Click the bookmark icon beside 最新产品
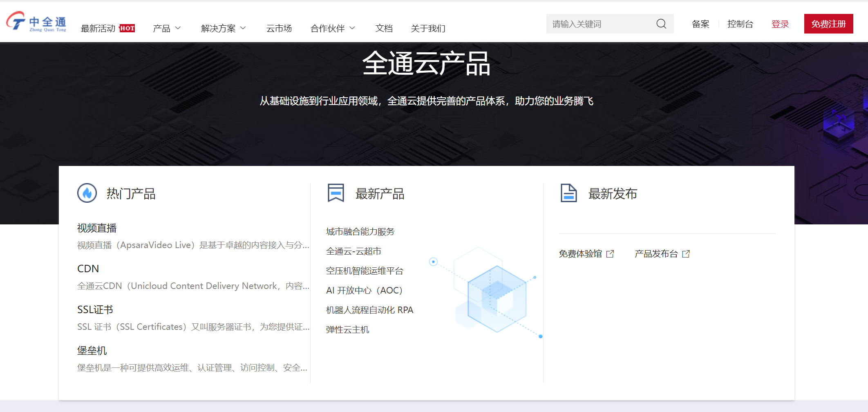 pos(336,193)
